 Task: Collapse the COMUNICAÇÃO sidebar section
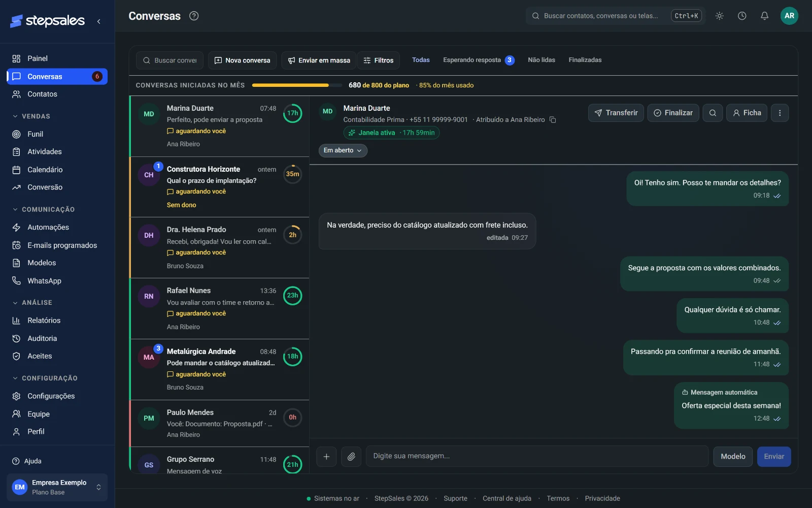(44, 209)
